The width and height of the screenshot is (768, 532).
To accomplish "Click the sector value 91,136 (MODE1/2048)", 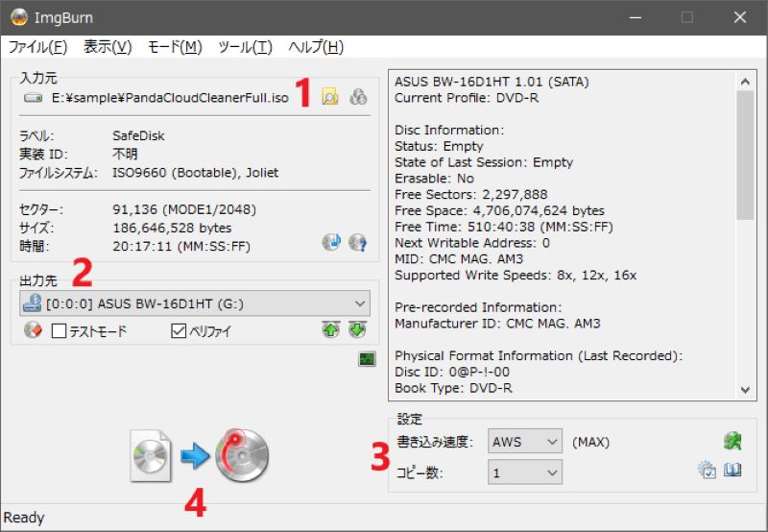I will click(x=184, y=209).
